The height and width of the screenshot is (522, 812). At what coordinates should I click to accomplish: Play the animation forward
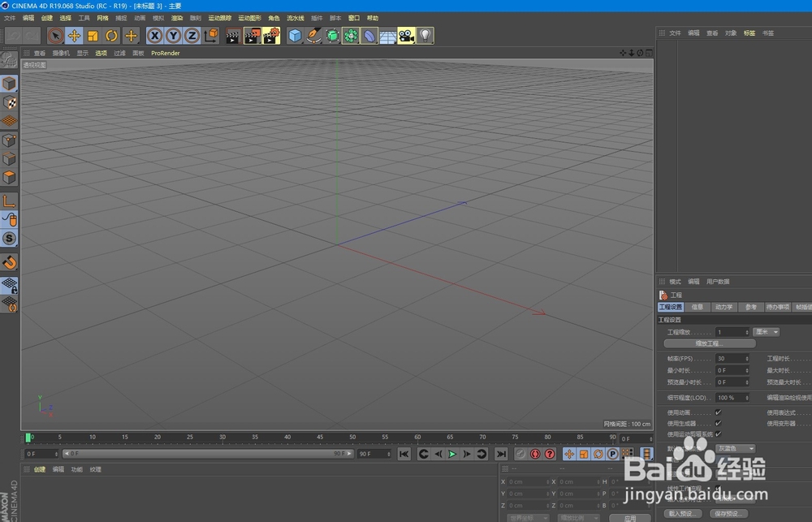coord(452,454)
